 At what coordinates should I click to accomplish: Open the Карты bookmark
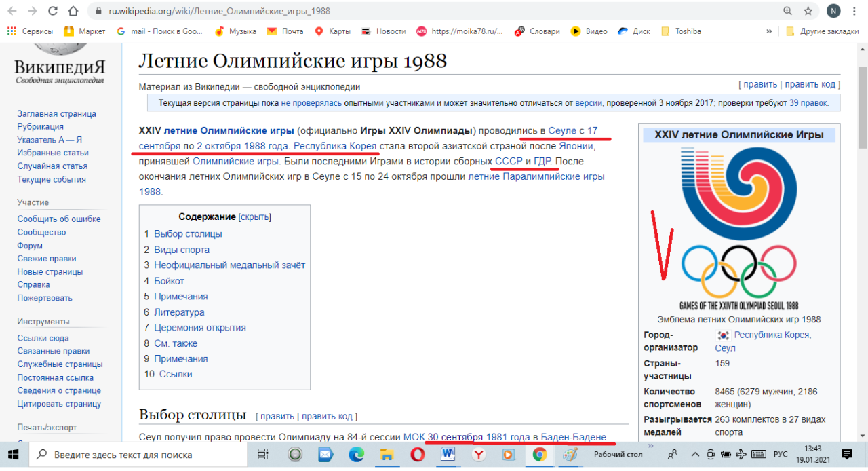(333, 31)
